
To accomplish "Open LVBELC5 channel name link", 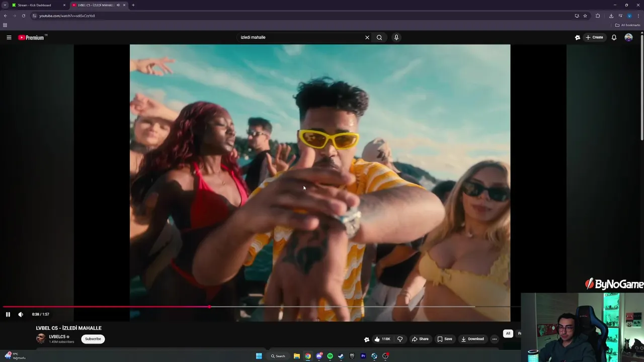I will [x=57, y=336].
